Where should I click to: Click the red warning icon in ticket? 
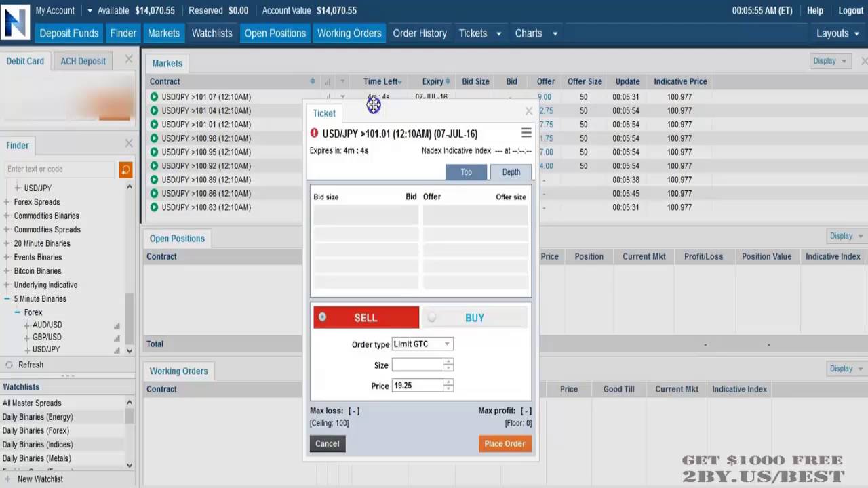coord(314,134)
